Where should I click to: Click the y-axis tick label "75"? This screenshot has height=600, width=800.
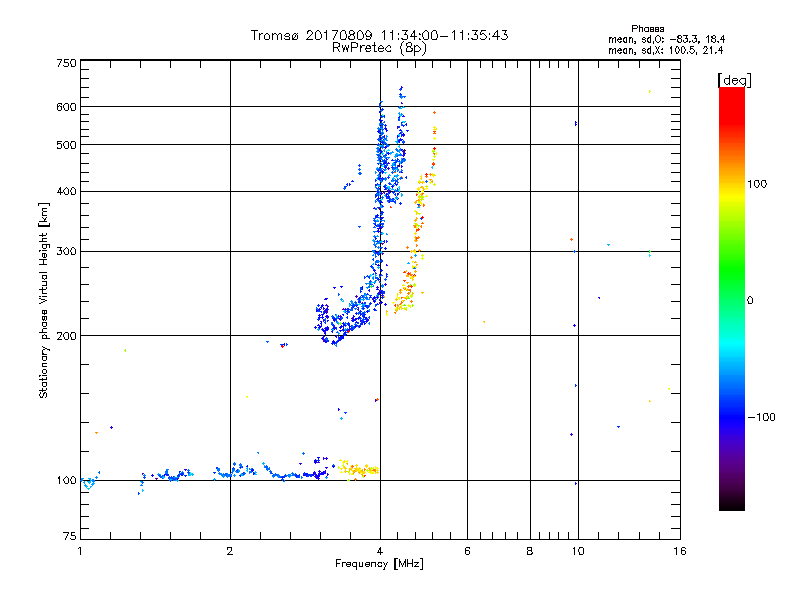[70, 536]
